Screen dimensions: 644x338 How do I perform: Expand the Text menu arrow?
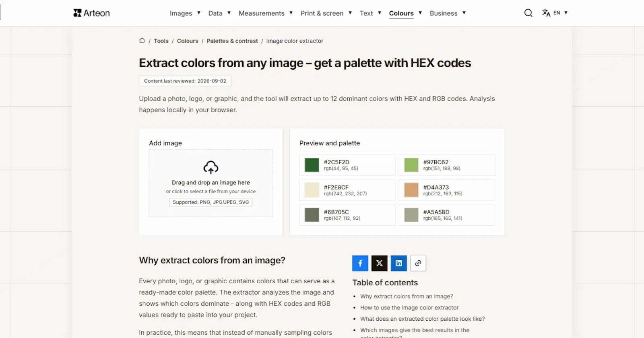[x=380, y=13]
